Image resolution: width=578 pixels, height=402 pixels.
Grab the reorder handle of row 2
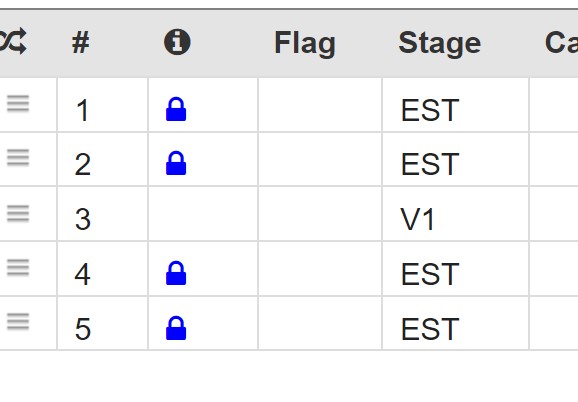pos(18,158)
